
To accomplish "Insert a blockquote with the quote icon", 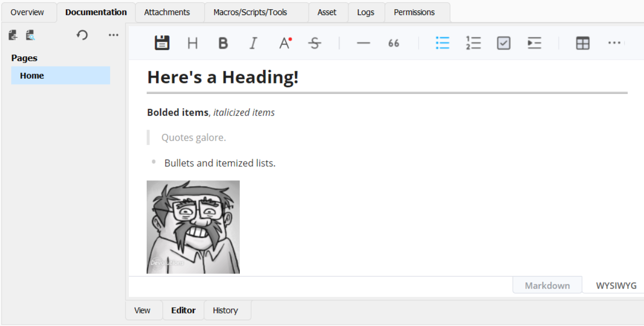I will click(x=393, y=43).
